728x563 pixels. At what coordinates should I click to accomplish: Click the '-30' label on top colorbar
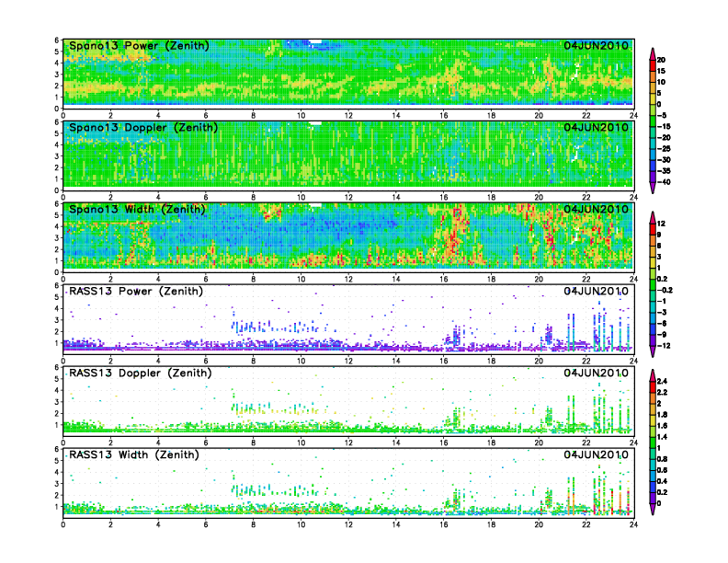coord(664,160)
